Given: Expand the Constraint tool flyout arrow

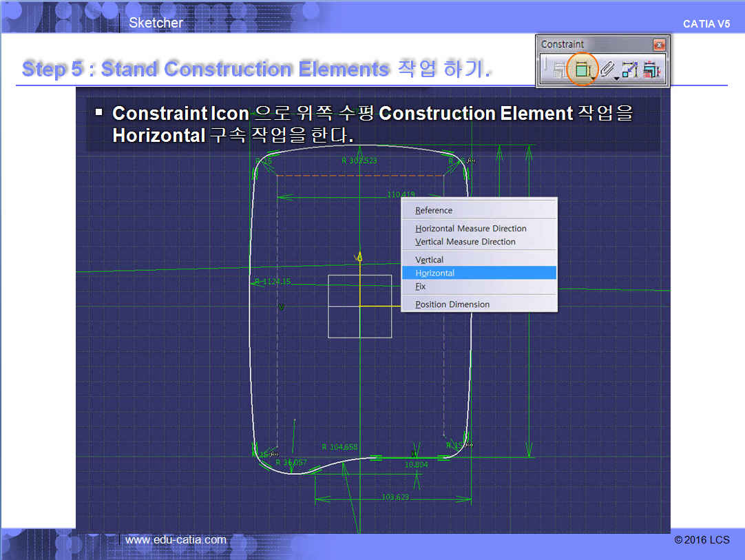Looking at the screenshot, I should pyautogui.click(x=592, y=78).
